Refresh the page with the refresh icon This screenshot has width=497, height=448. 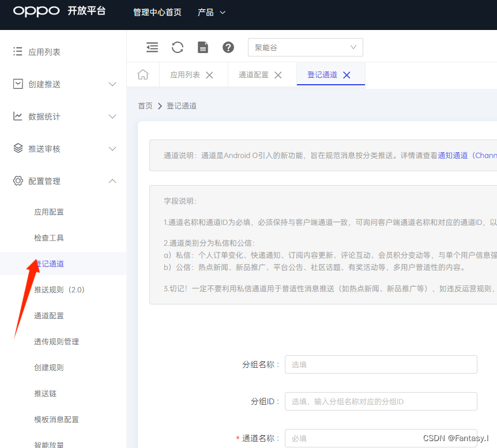(x=178, y=47)
